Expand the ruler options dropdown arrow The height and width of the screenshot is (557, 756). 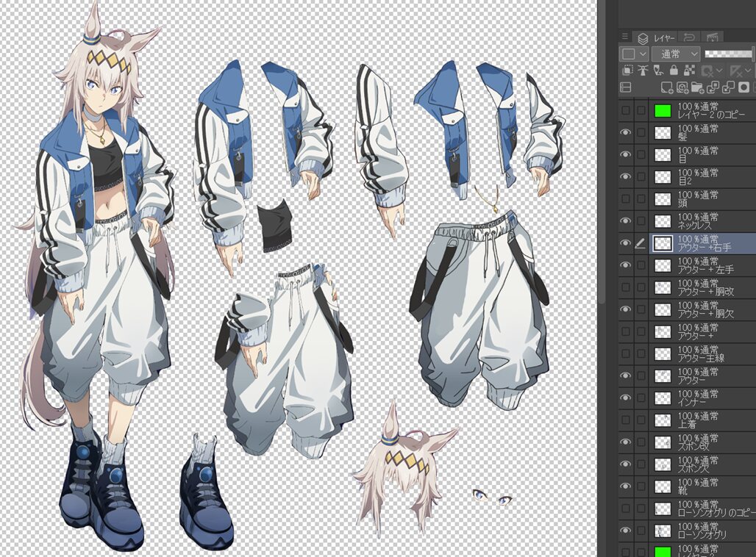point(748,71)
